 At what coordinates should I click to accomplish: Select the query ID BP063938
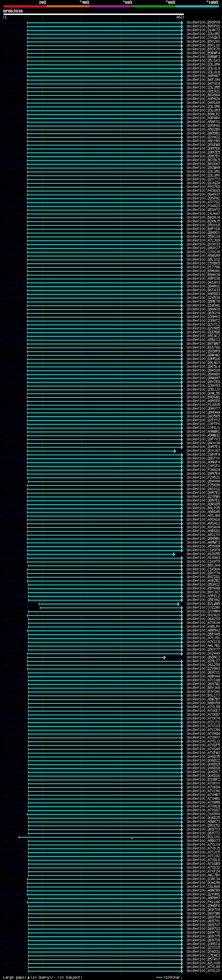[x=13, y=11]
